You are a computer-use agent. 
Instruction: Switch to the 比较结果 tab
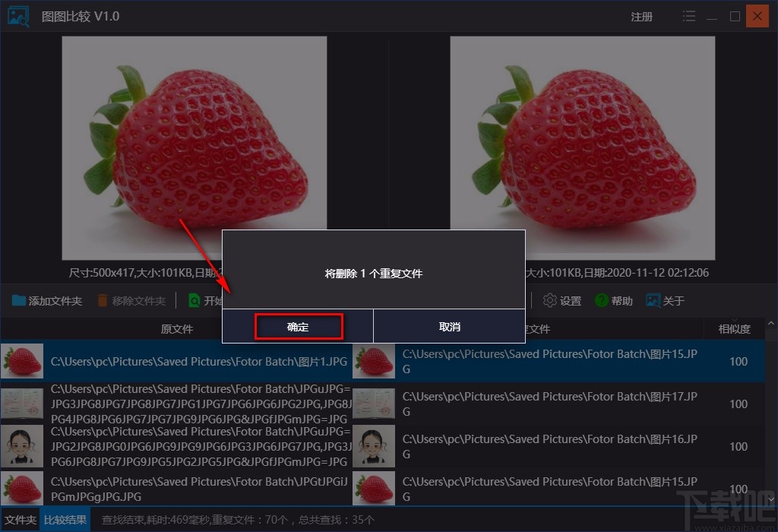coord(65,521)
